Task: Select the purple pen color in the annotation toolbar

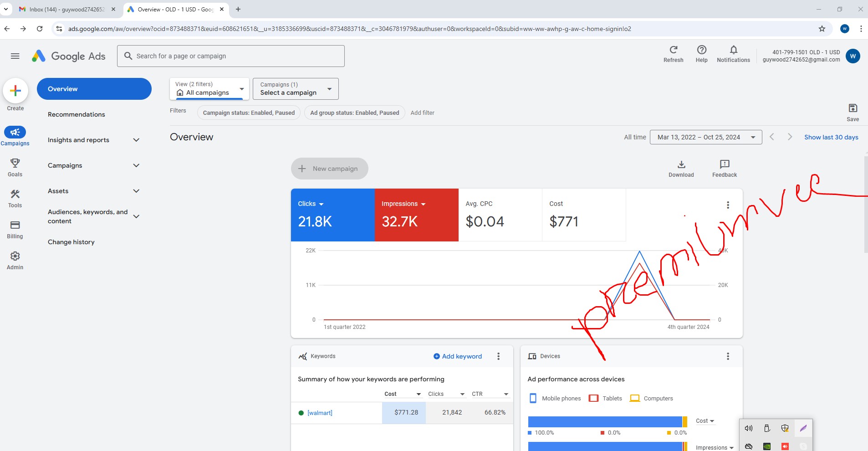Action: click(803, 428)
